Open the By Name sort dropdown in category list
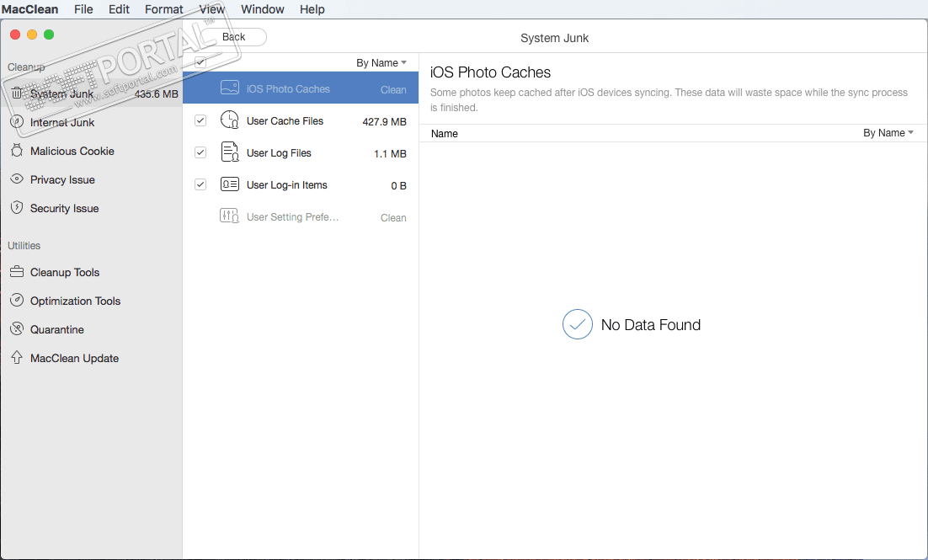This screenshot has height=560, width=928. (381, 63)
